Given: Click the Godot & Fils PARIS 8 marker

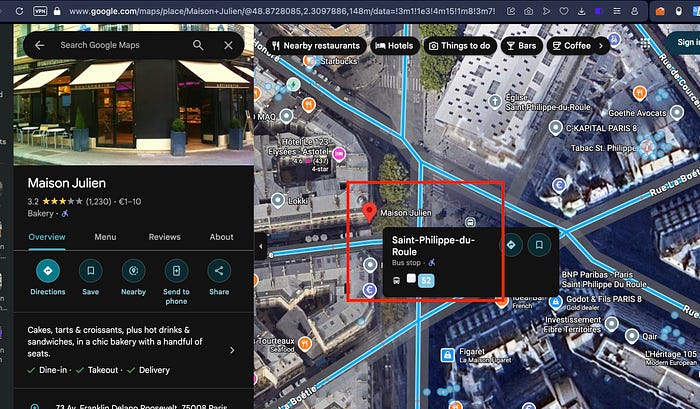Looking at the screenshot, I should (555, 302).
